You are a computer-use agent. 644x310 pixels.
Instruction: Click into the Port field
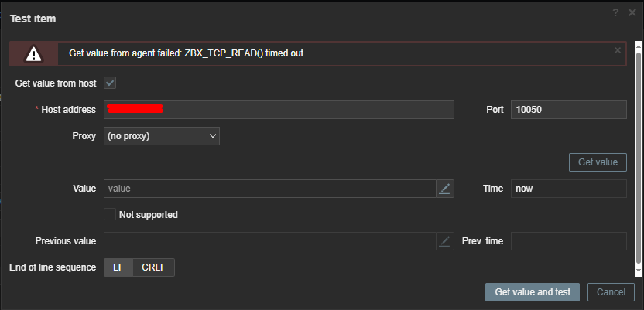pos(568,110)
